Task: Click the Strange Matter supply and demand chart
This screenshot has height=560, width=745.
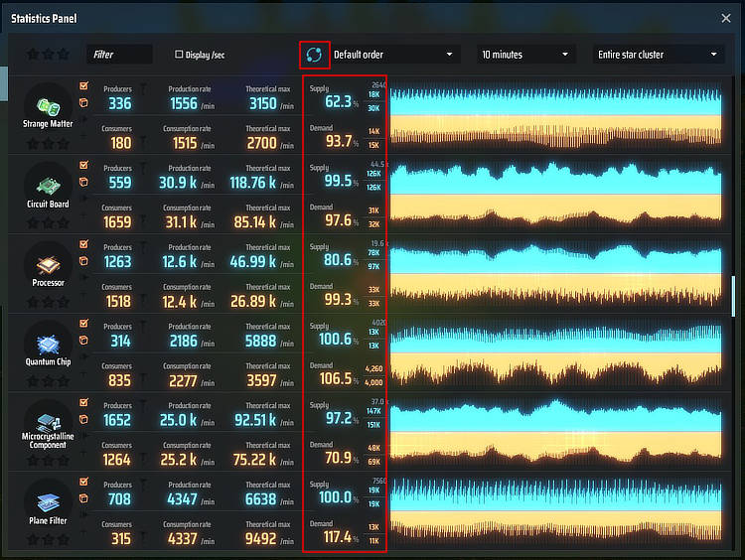Action: click(x=555, y=115)
